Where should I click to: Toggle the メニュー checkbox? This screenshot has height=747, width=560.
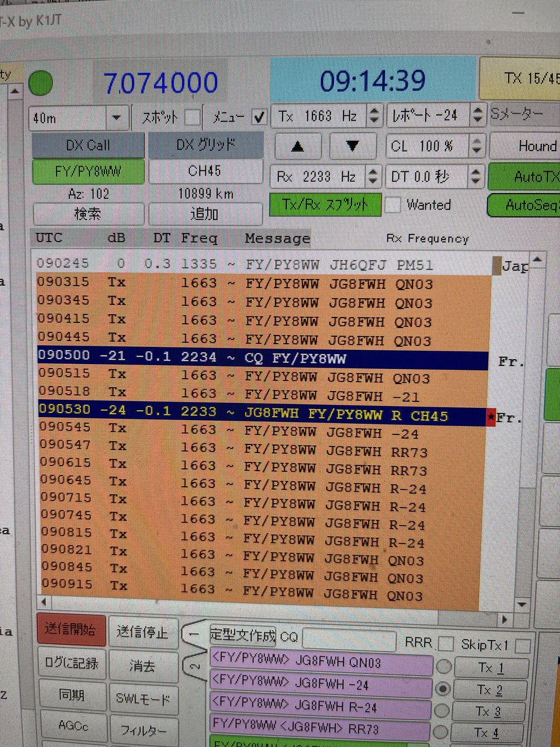tap(259, 116)
